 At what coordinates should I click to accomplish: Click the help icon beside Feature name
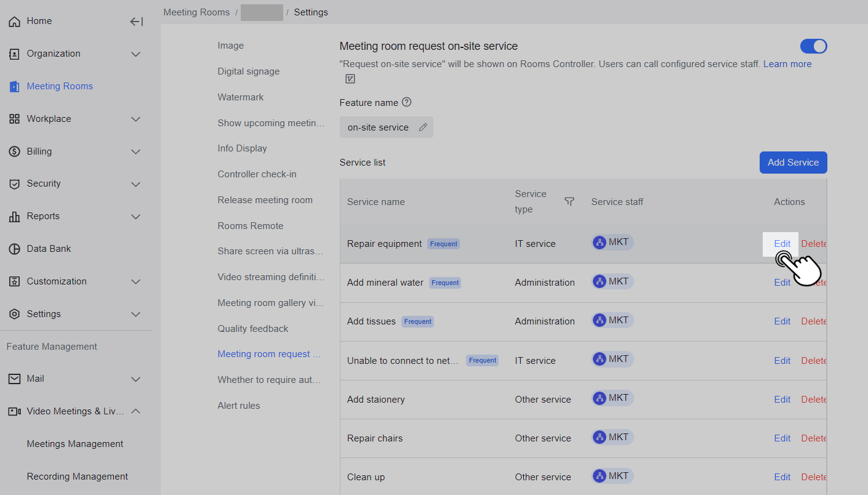pyautogui.click(x=406, y=102)
